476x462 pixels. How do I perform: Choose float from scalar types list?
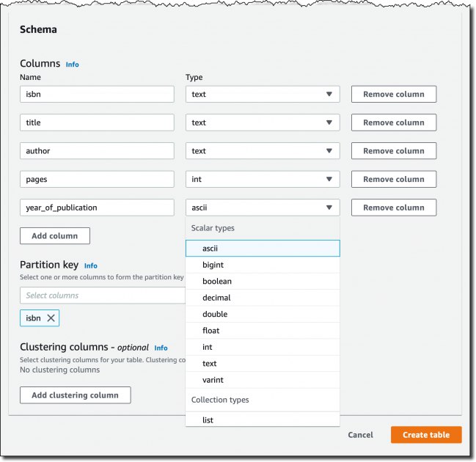pyautogui.click(x=263, y=331)
